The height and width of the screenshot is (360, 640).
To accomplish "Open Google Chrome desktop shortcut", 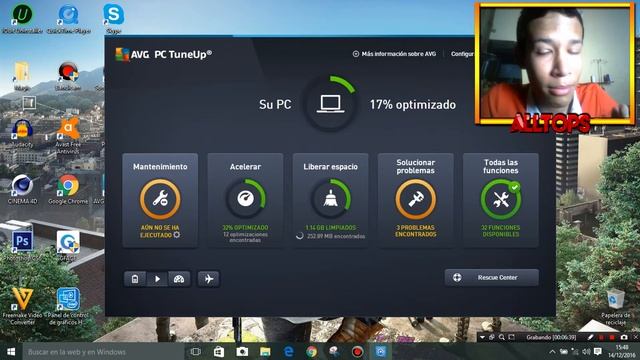I will [x=68, y=189].
